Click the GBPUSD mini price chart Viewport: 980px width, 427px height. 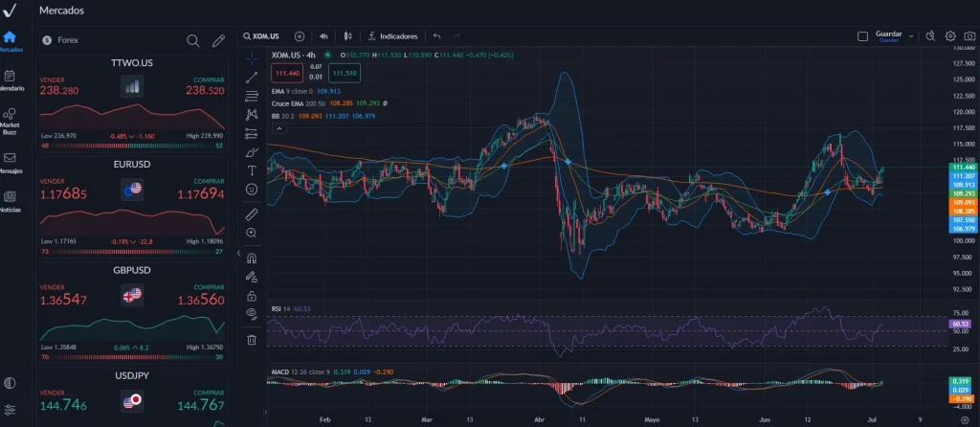(x=132, y=327)
